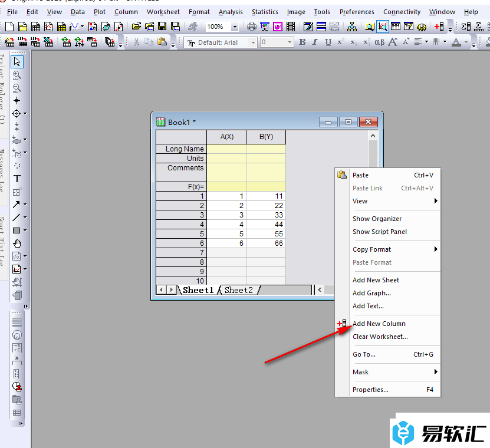Select the Zoom Out tool
This screenshot has width=490, height=448.
(x=17, y=88)
